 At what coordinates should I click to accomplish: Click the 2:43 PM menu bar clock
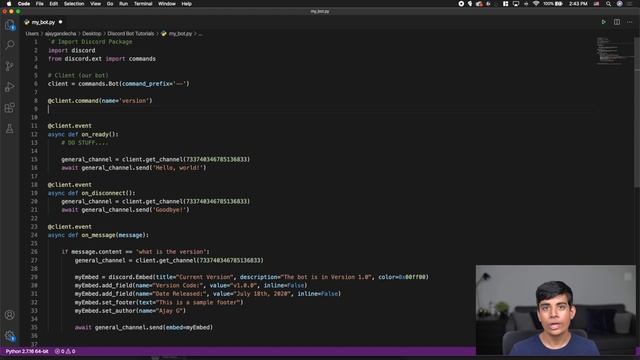pos(578,4)
